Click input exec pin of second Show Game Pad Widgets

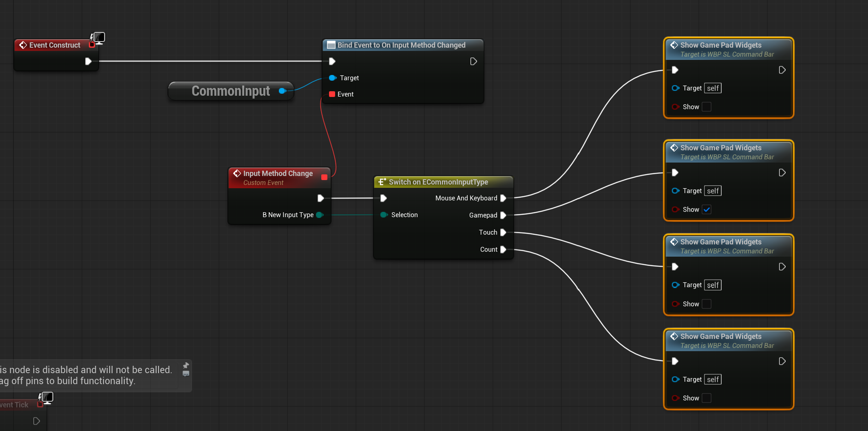click(x=675, y=173)
